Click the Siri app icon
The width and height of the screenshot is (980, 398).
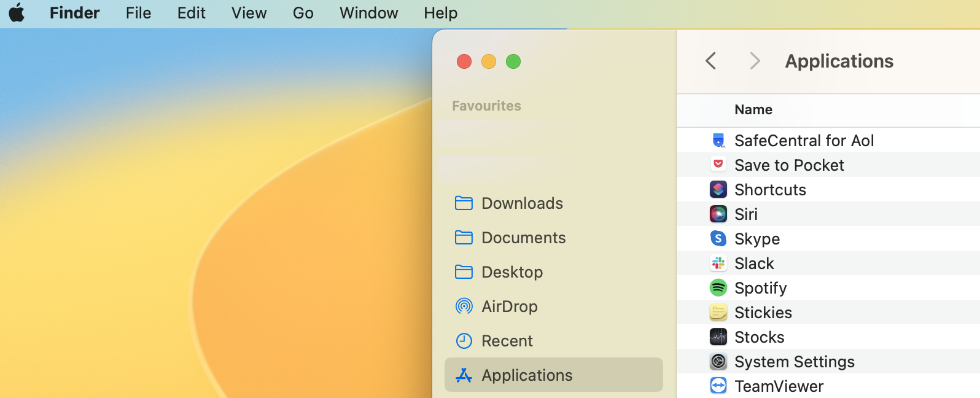pyautogui.click(x=718, y=214)
